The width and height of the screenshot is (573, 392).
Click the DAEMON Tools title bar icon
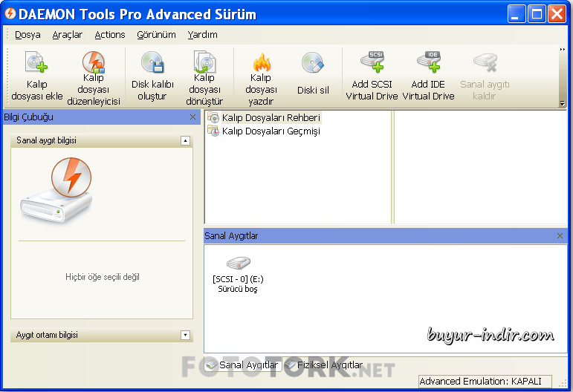10,14
